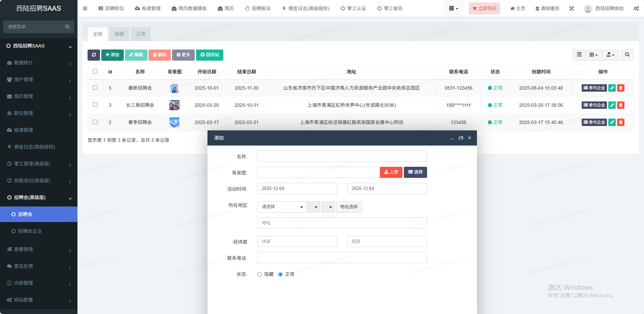Select the 隐藏 status radio button
This screenshot has width=644, height=314.
(x=259, y=275)
